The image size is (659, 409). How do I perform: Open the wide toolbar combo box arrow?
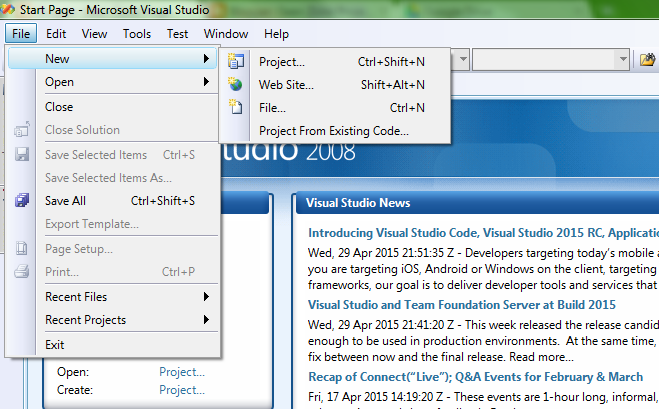[x=623, y=59]
